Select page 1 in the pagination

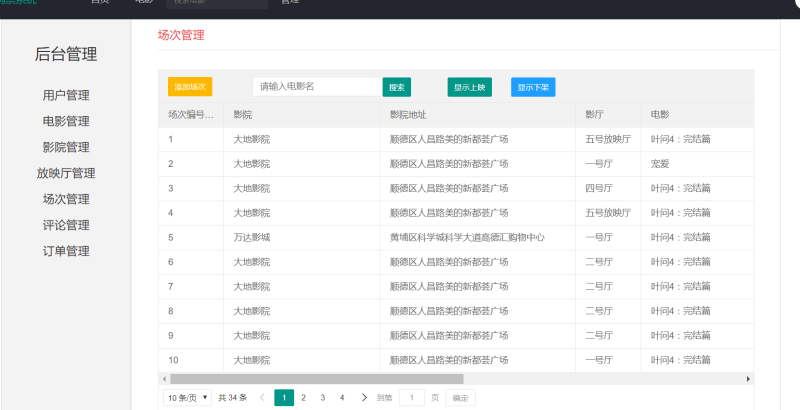(x=284, y=398)
